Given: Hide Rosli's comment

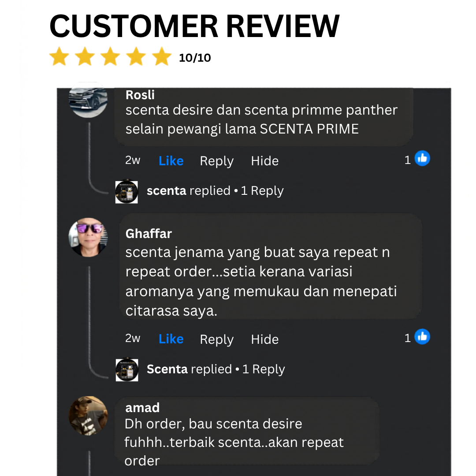Looking at the screenshot, I should tap(264, 161).
